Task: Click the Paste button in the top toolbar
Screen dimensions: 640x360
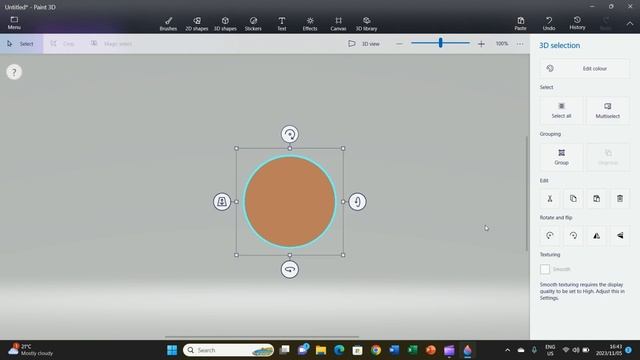Action: tap(520, 24)
